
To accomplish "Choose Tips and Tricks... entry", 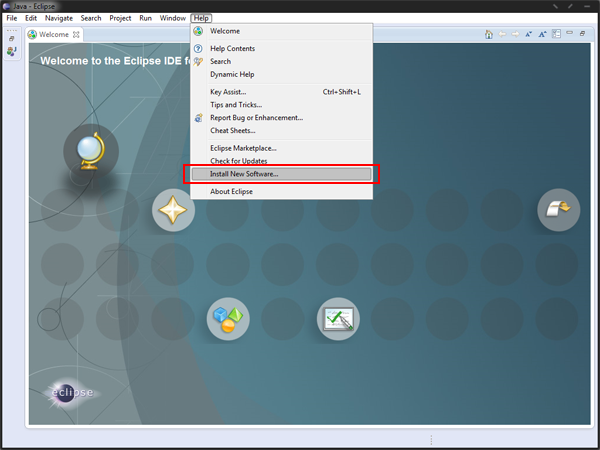I will 282,104.
